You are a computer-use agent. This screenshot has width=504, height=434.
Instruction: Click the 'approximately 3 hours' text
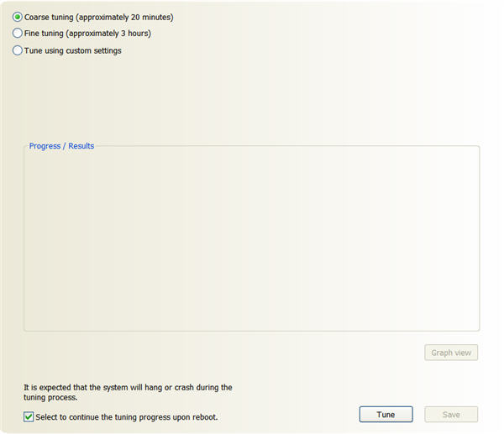point(108,34)
